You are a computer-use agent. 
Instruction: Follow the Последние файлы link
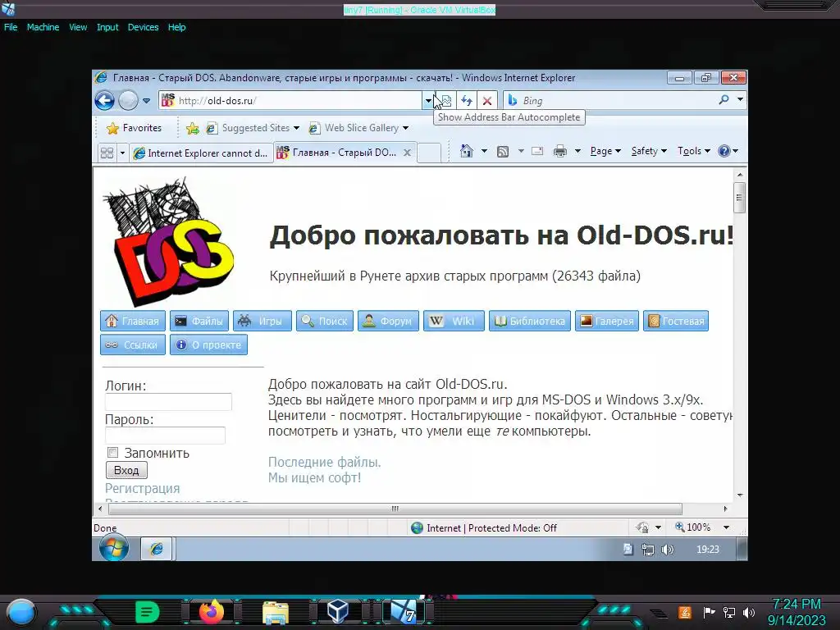coord(325,462)
